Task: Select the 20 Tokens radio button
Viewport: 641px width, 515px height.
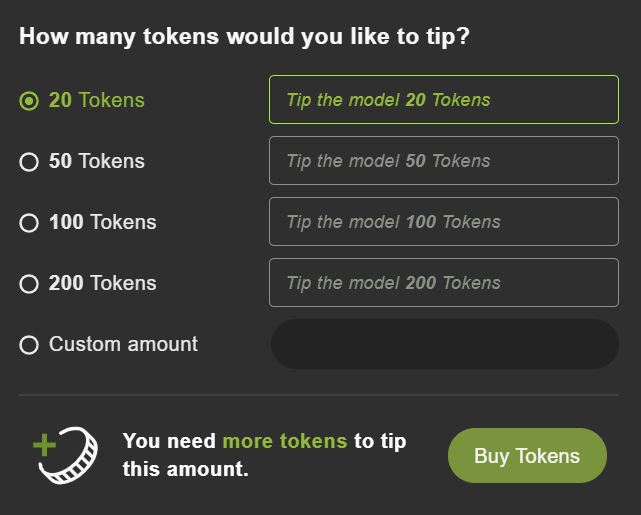Action: tap(29, 101)
